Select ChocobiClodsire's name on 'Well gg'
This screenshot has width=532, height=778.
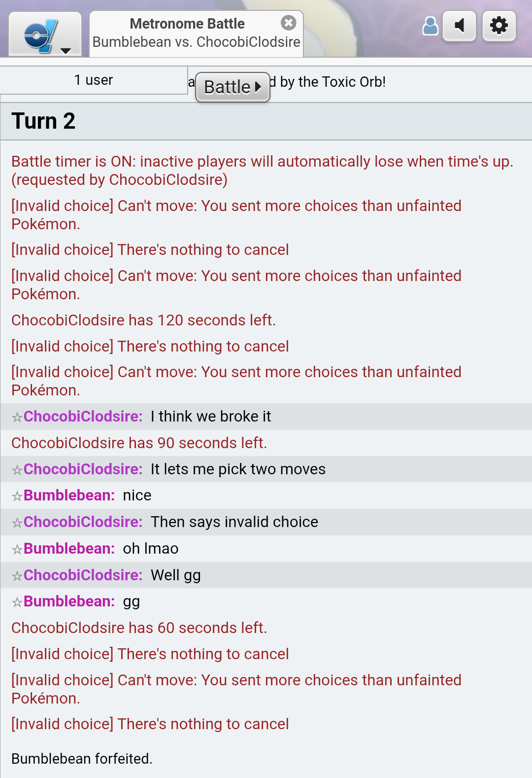83,575
